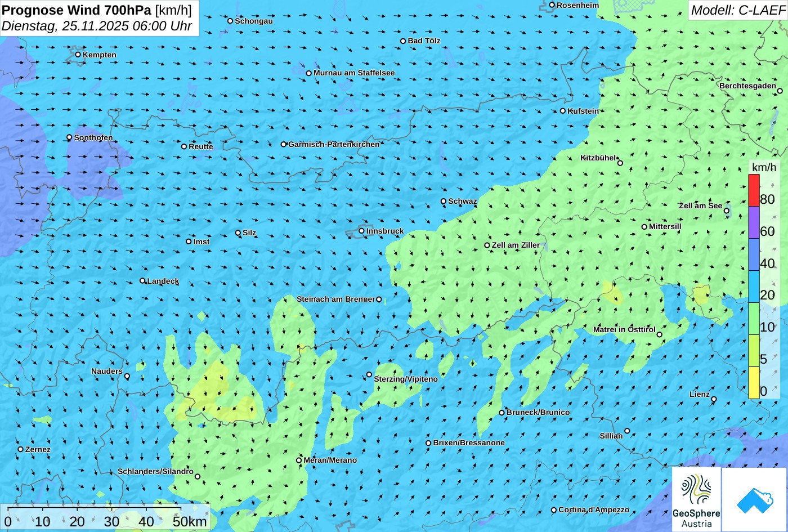Click the Zernez map marker

pos(21,449)
